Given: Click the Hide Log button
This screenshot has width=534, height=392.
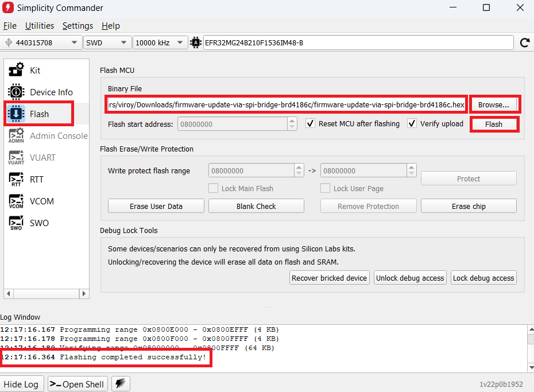Looking at the screenshot, I should click(21, 384).
